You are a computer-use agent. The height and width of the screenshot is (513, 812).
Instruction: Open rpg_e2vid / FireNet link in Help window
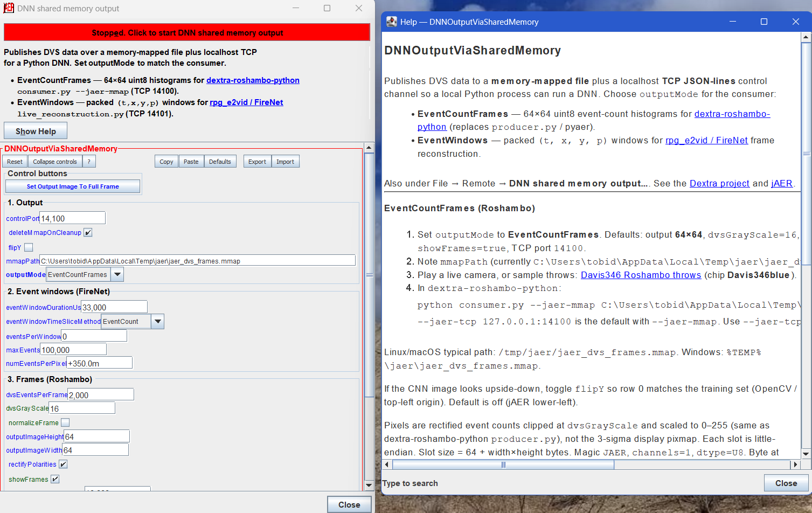click(706, 140)
